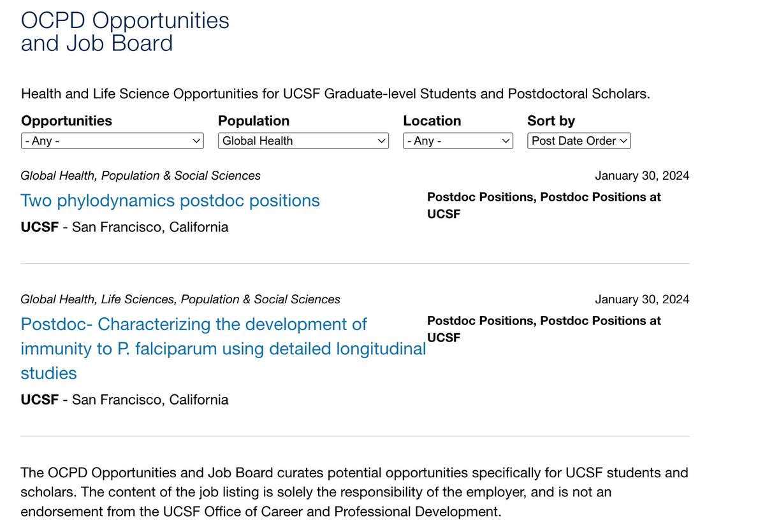Click the OCPD Opportunities and Job Board heading
765x532 pixels.
[125, 32]
